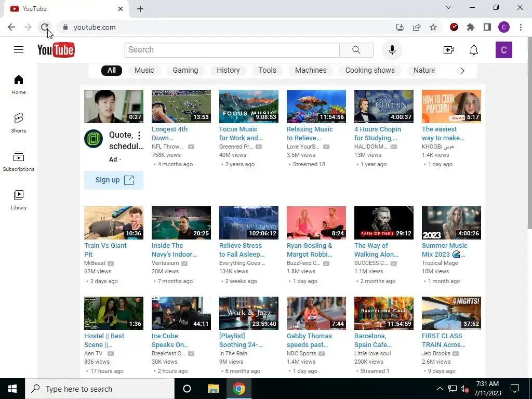This screenshot has height=399, width=532.
Task: Select the Machines category chip
Action: pos(311,70)
